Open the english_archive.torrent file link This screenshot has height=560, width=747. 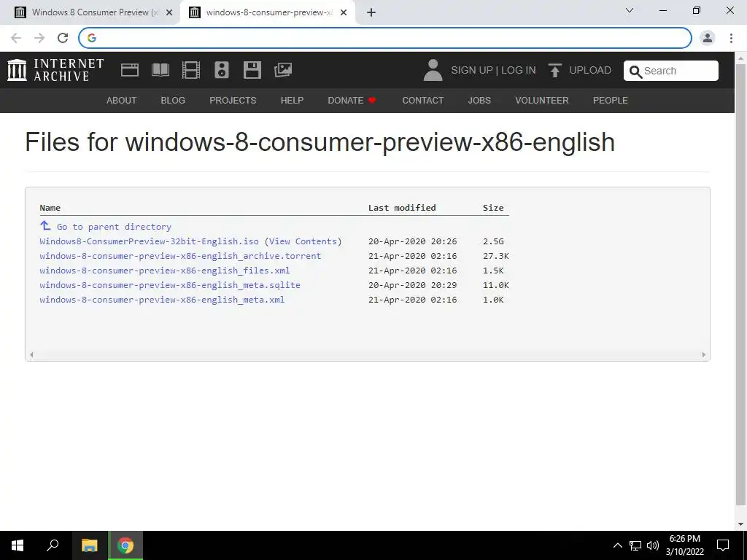(x=180, y=256)
